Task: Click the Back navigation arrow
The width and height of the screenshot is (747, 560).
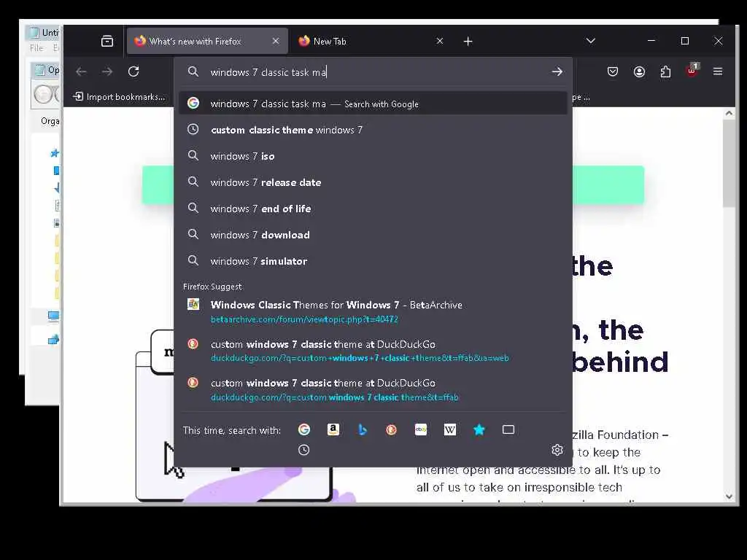Action: click(81, 72)
